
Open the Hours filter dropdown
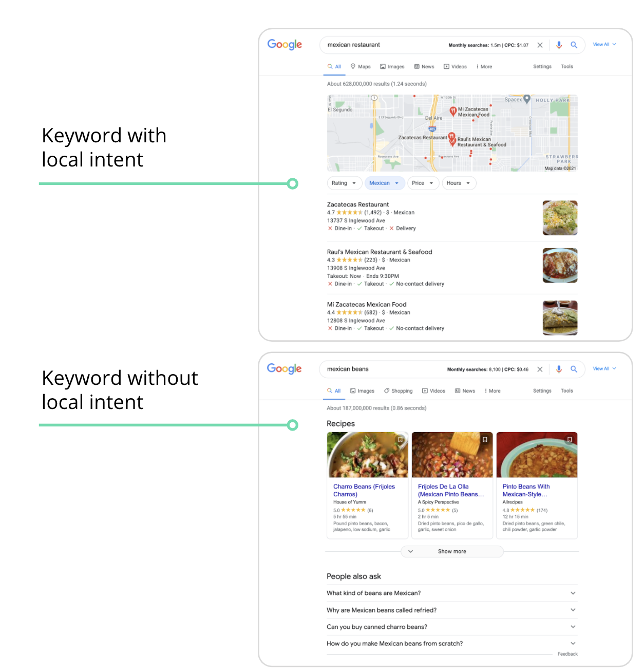click(x=459, y=183)
